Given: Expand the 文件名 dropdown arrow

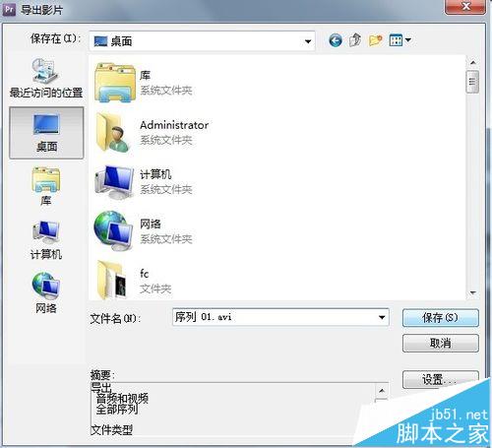Looking at the screenshot, I should pyautogui.click(x=382, y=317).
